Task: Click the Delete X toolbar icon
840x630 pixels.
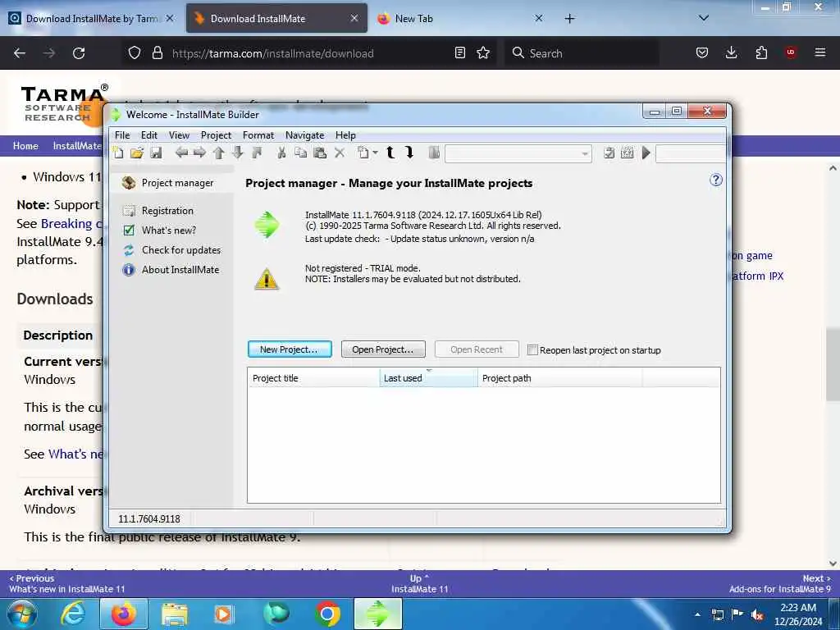Action: coord(340,153)
